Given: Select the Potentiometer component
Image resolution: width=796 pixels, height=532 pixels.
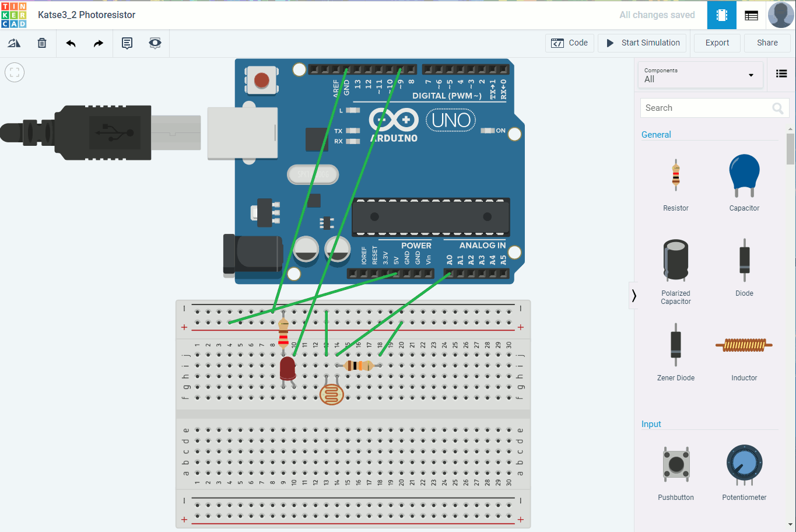Looking at the screenshot, I should 744,473.
